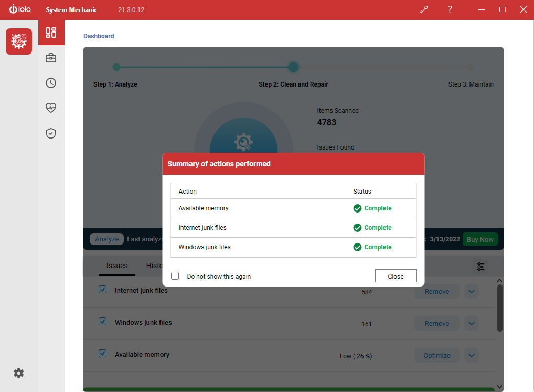Click the version number 21.3.0.12
534x392 pixels.
131,10
